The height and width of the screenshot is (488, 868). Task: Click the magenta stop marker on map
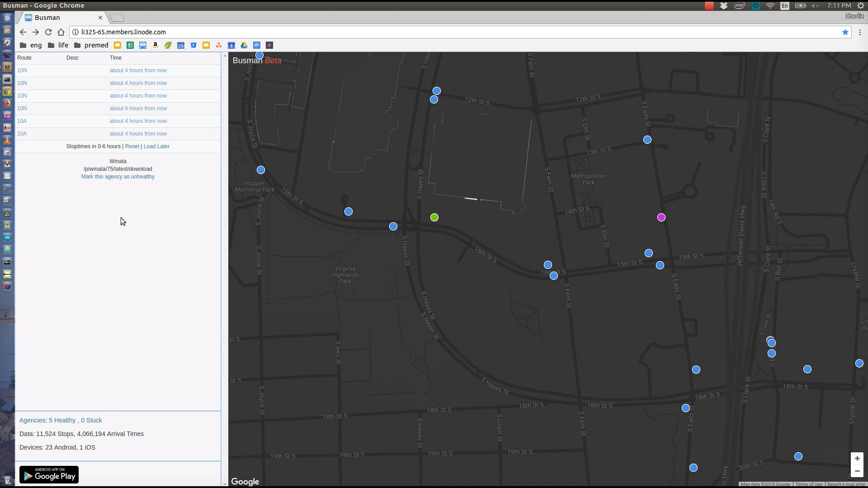pyautogui.click(x=661, y=217)
